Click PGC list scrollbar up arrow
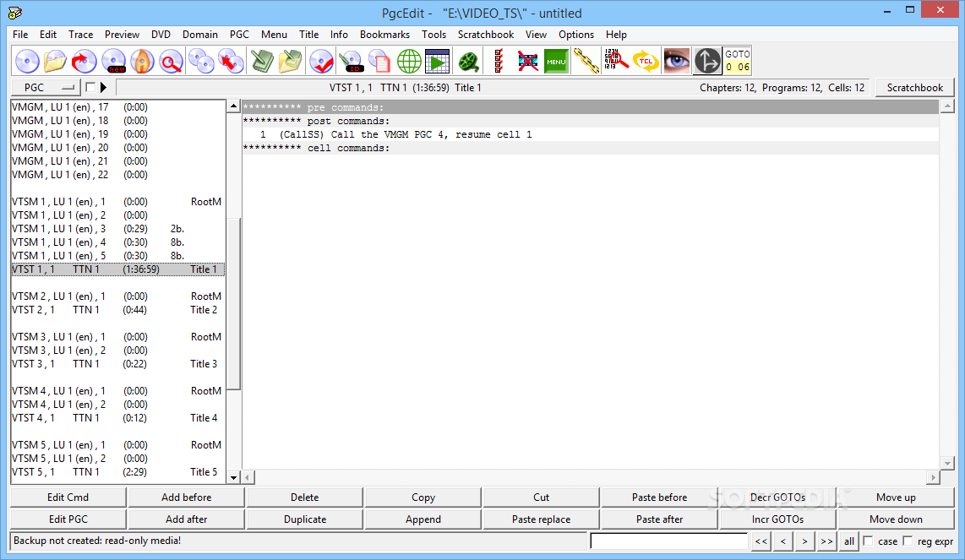Viewport: 965px width, 560px height. point(233,106)
